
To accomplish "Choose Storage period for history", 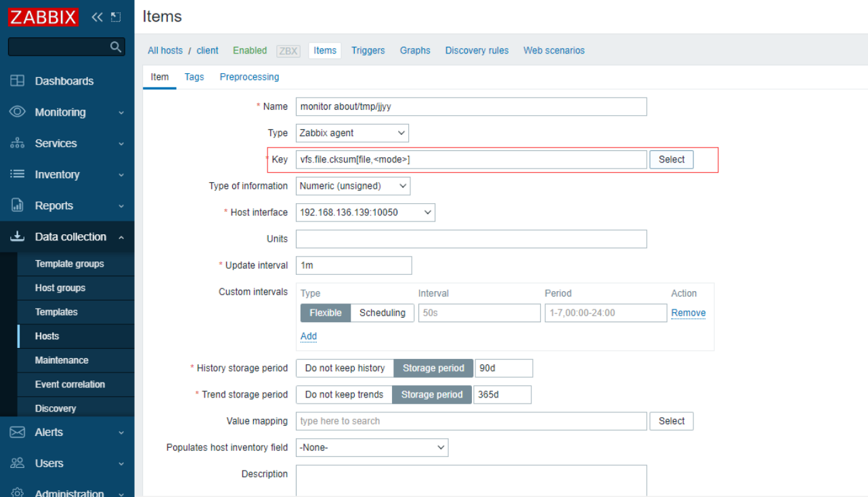I will [433, 368].
